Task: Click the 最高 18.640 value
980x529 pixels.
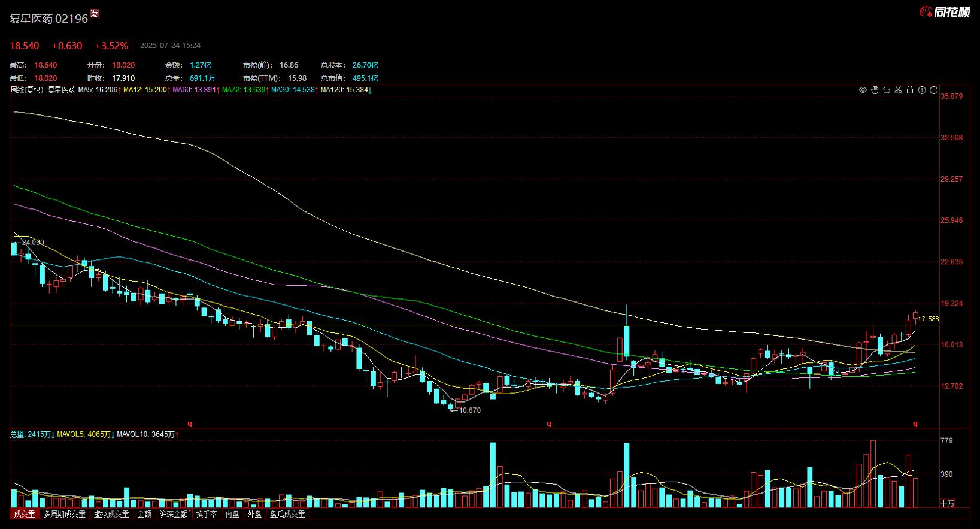Action: [x=46, y=65]
